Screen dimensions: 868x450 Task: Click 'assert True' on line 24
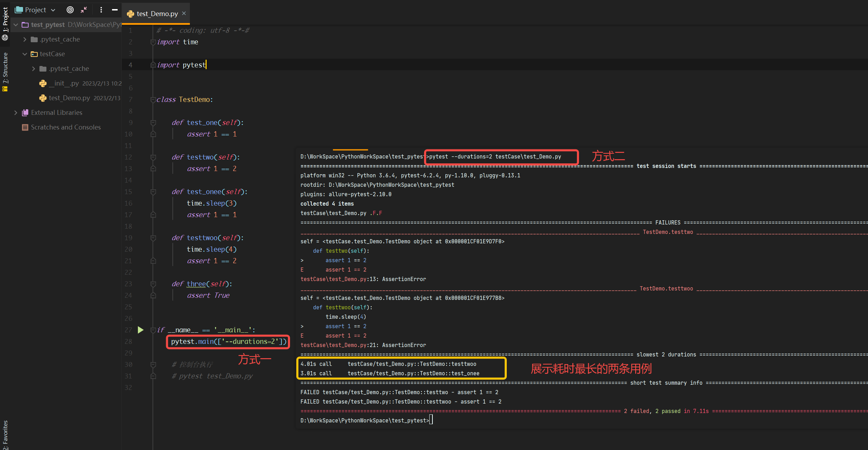tap(208, 295)
